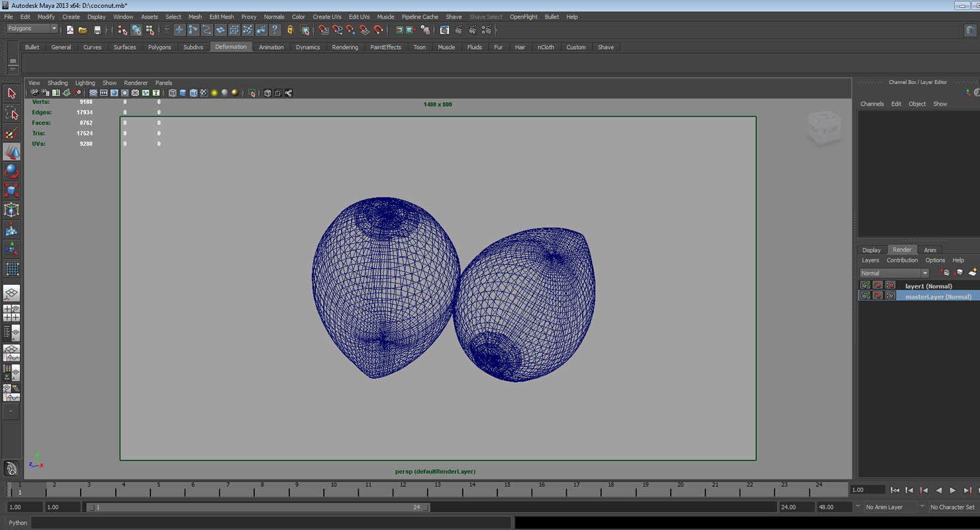Switch to Four View layout

pyautogui.click(x=11, y=313)
